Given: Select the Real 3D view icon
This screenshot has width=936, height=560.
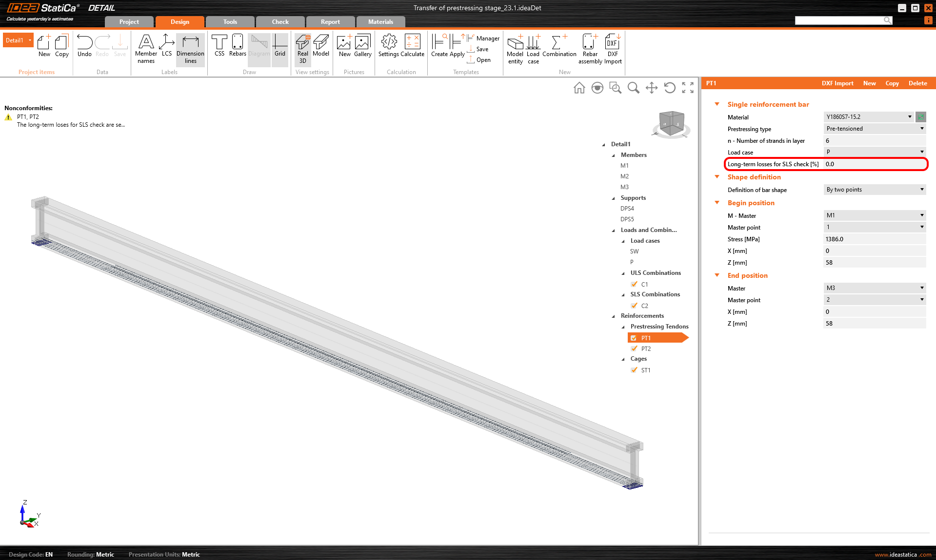Looking at the screenshot, I should click(x=302, y=49).
